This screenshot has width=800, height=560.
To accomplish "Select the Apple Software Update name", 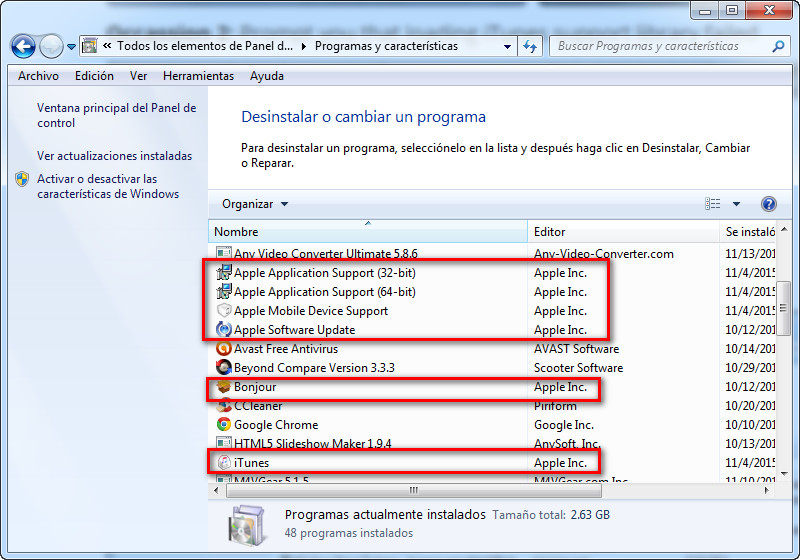I will point(294,330).
